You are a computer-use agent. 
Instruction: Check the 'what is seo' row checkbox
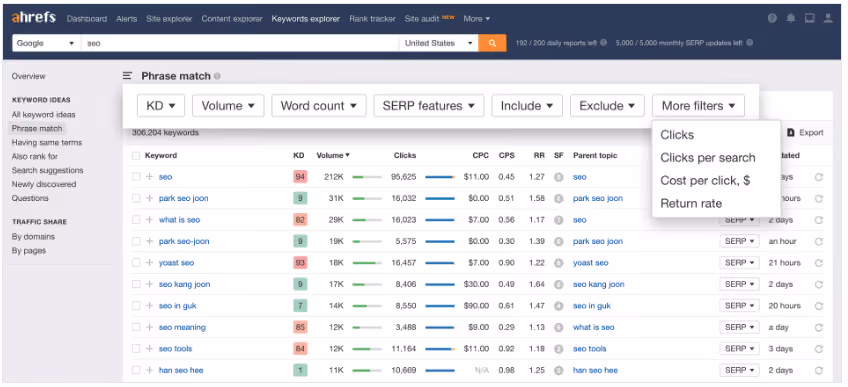[136, 220]
